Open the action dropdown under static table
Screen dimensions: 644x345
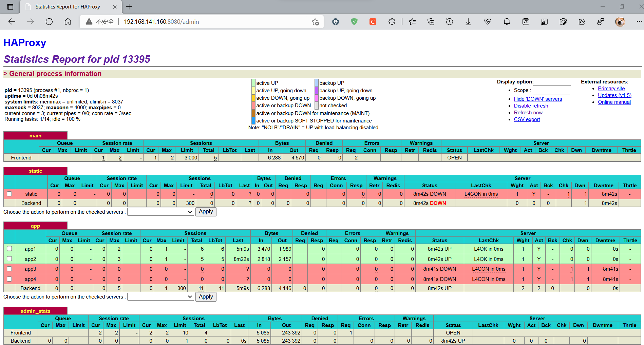point(160,212)
